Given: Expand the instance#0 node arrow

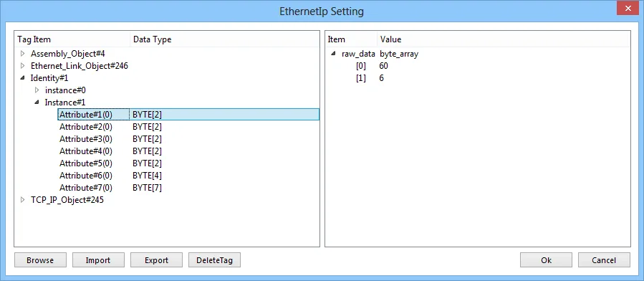Looking at the screenshot, I should [x=37, y=90].
